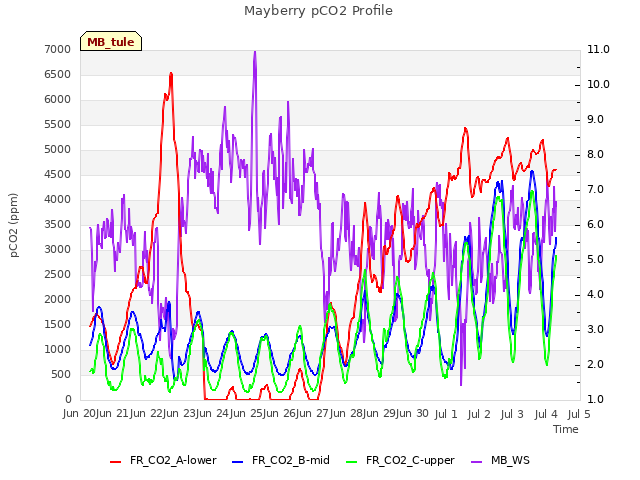This screenshot has width=640, height=480.
Task: Click the red A-lower peak on Jul 1
Action: coord(465,129)
